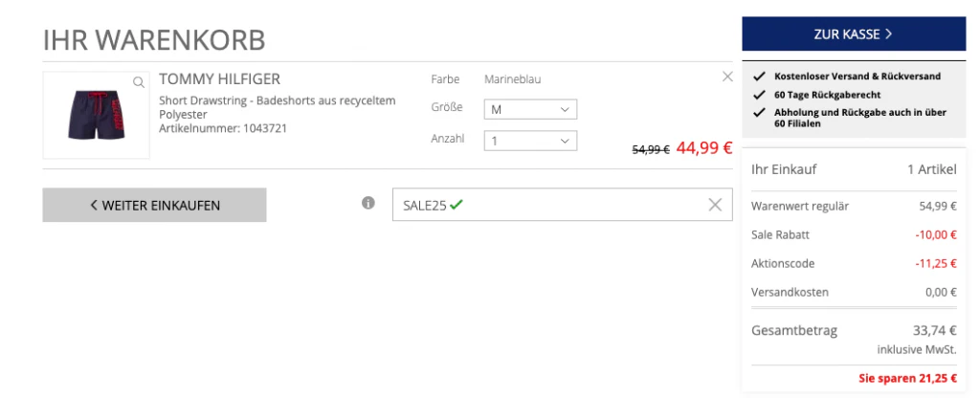
Task: Click the green checkmark next to SALE25
Action: 457,205
